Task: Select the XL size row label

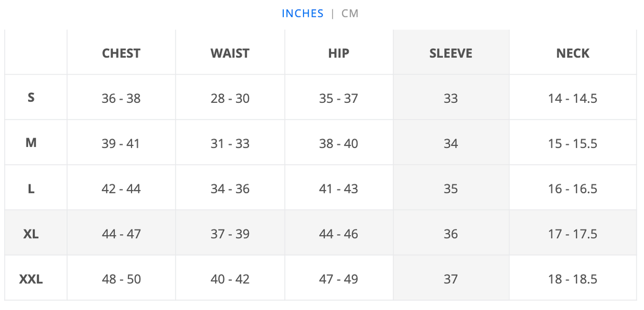Action: (31, 234)
